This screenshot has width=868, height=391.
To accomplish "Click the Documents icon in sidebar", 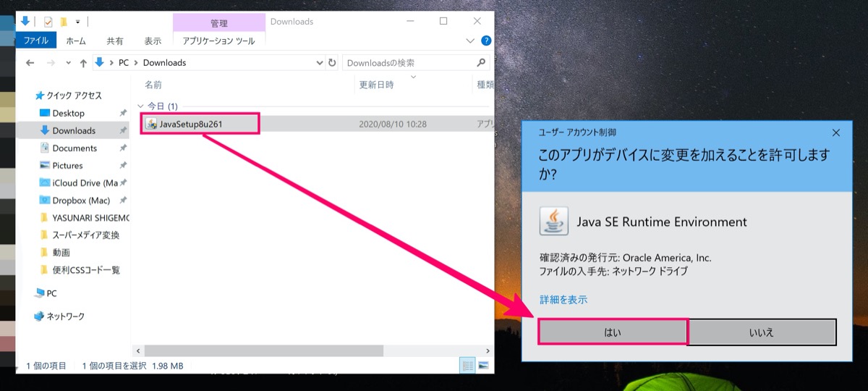I will pyautogui.click(x=44, y=148).
